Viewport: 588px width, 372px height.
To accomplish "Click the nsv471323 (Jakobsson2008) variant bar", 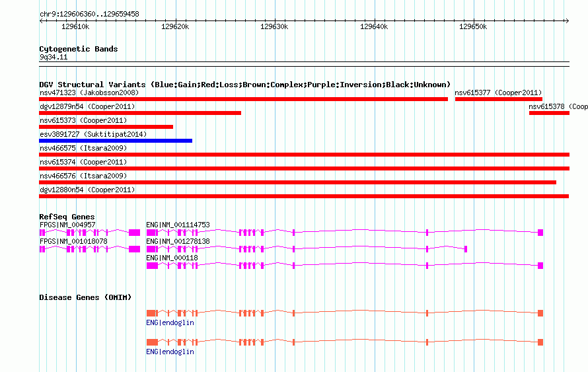I will click(243, 99).
